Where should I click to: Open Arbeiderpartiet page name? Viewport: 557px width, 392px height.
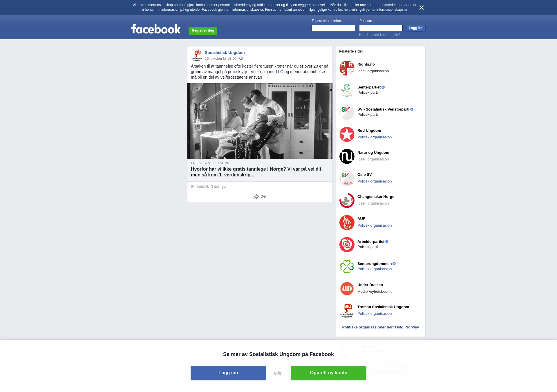tap(371, 242)
